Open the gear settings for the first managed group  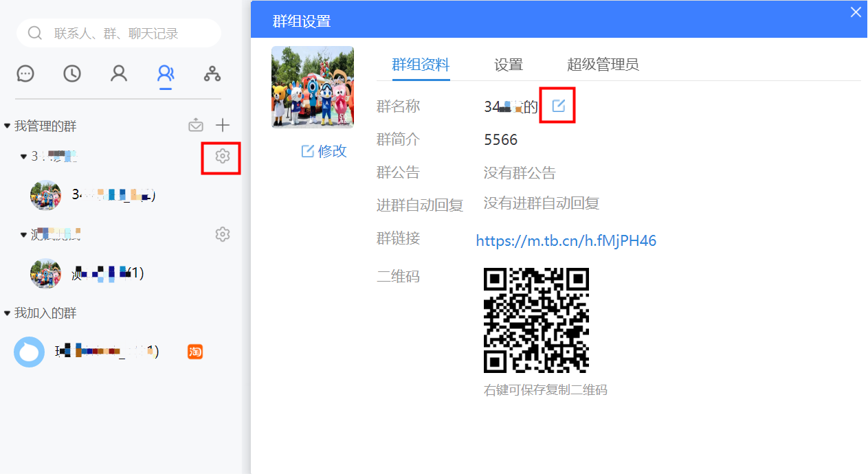pyautogui.click(x=222, y=156)
